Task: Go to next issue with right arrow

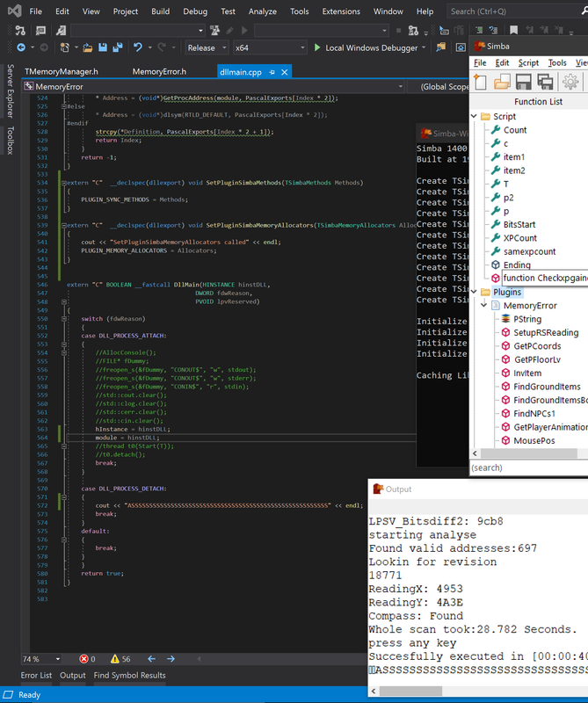Action: tap(171, 658)
